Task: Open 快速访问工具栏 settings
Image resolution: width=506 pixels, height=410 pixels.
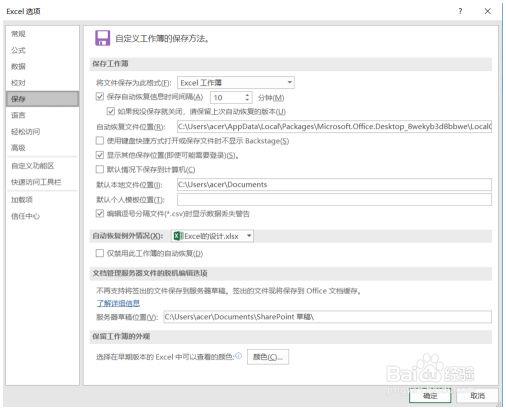Action: click(36, 182)
